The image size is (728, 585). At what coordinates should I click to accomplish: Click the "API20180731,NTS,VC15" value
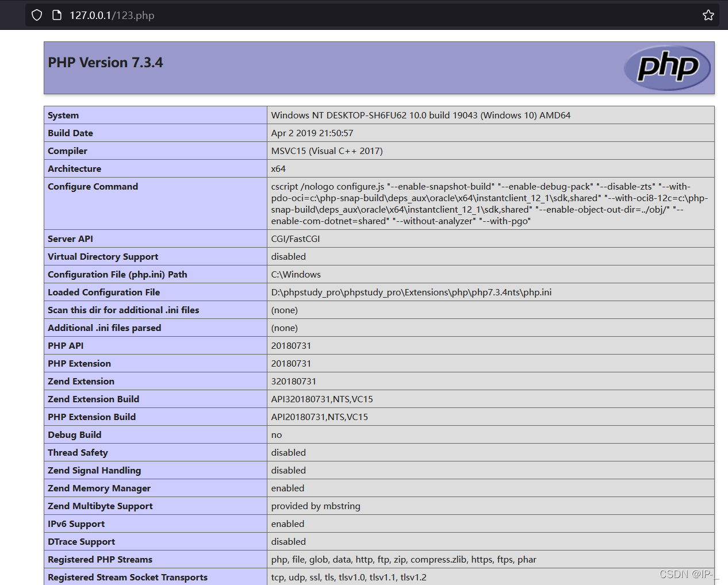pyautogui.click(x=320, y=417)
